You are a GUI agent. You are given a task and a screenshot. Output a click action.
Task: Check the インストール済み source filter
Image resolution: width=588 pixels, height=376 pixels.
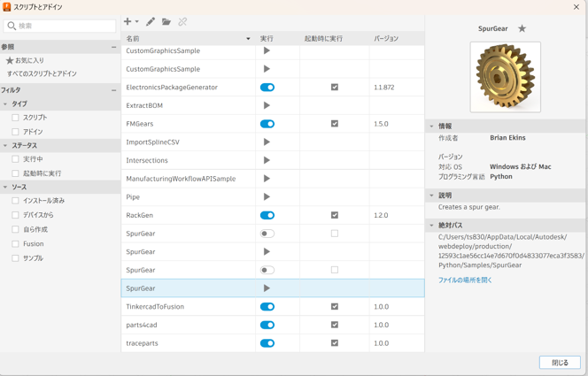point(15,201)
